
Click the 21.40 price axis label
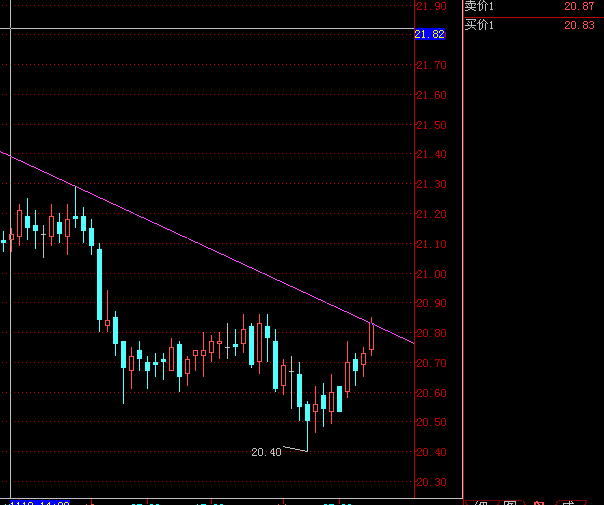431,154
